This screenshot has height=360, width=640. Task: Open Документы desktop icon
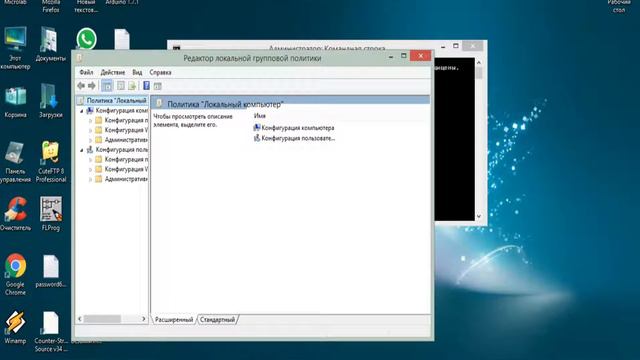[x=50, y=44]
